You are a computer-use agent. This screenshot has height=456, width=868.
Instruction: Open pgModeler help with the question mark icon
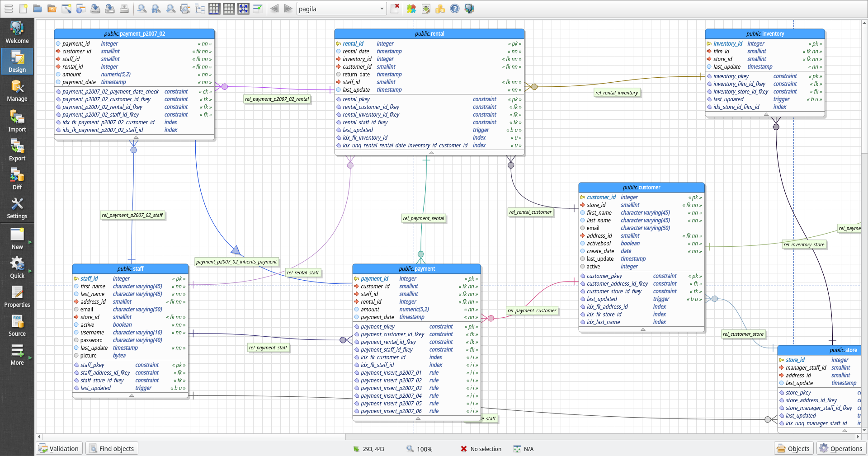click(455, 9)
